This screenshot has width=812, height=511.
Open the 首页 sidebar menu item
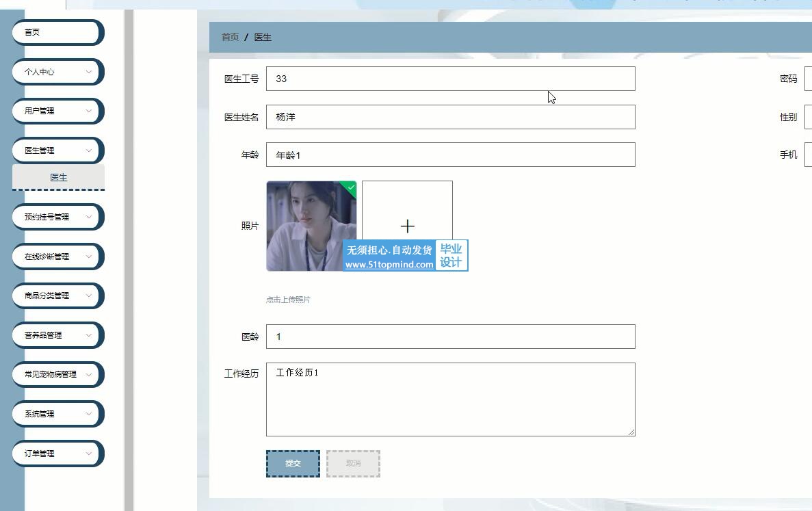coord(57,32)
